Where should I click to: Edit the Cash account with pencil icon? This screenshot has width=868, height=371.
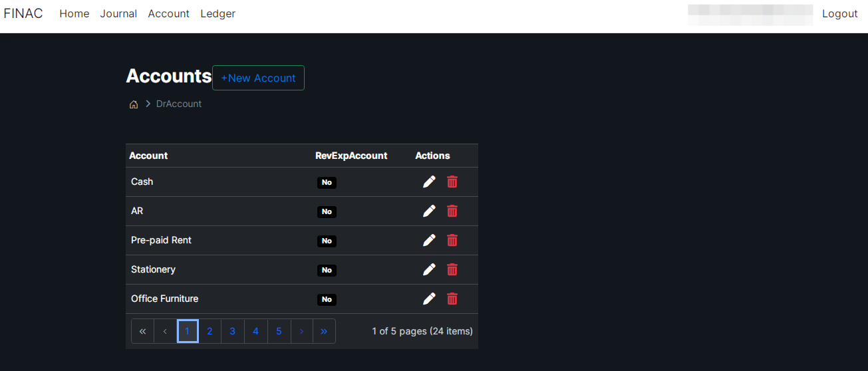coord(429,182)
